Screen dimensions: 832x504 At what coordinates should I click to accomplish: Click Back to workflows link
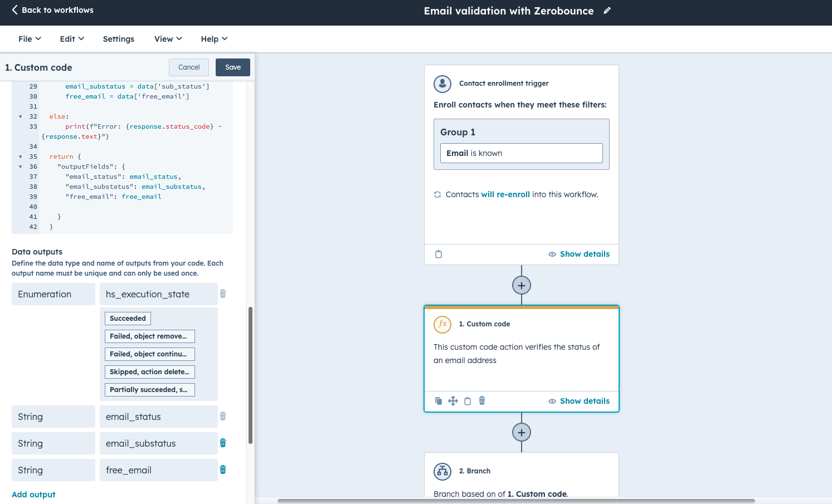pyautogui.click(x=57, y=10)
